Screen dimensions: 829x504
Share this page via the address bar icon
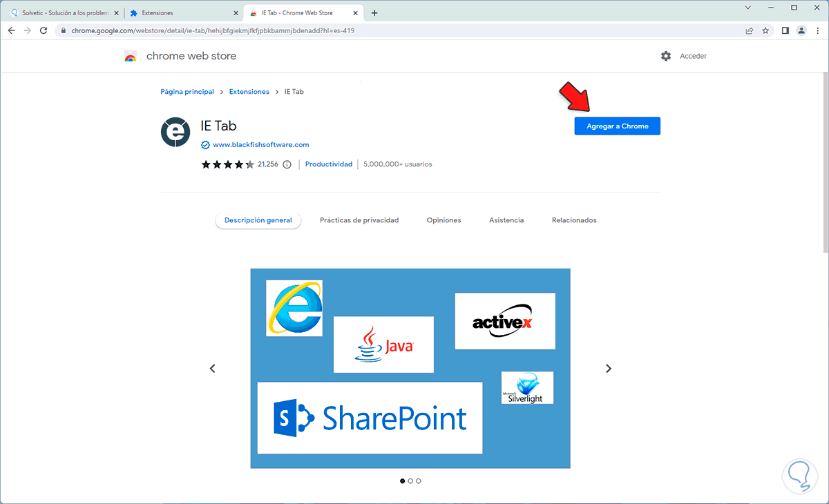tap(750, 30)
